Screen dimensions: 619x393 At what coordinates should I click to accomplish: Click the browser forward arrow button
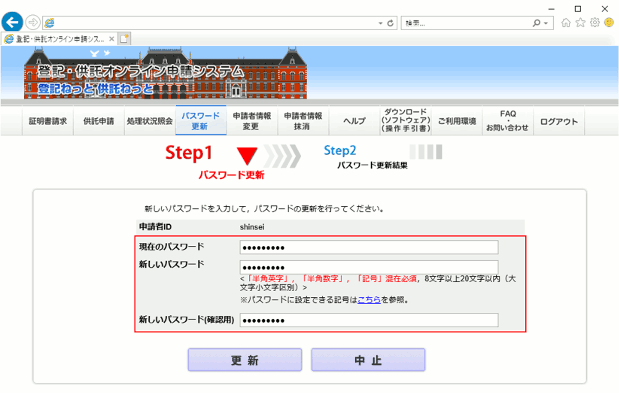click(33, 22)
